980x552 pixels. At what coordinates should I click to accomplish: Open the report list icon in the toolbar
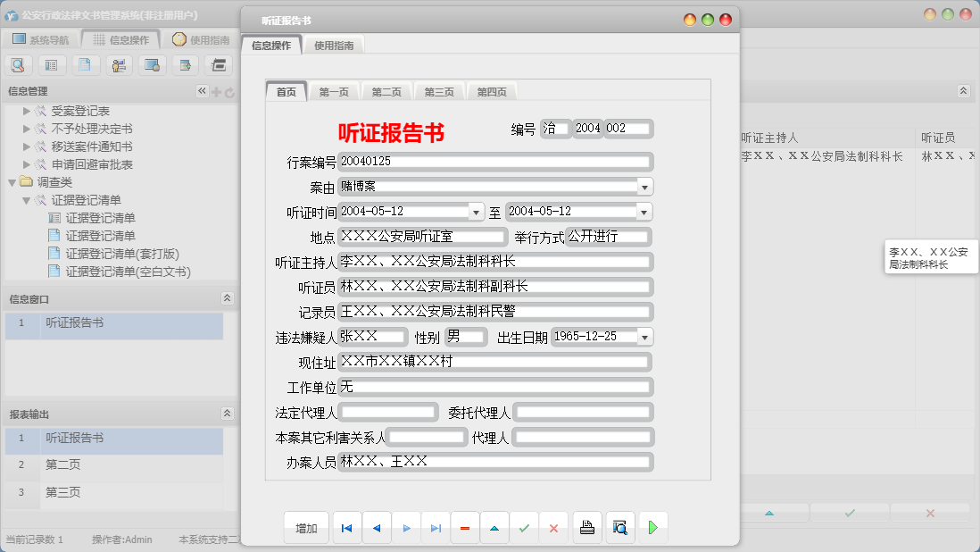pos(51,64)
